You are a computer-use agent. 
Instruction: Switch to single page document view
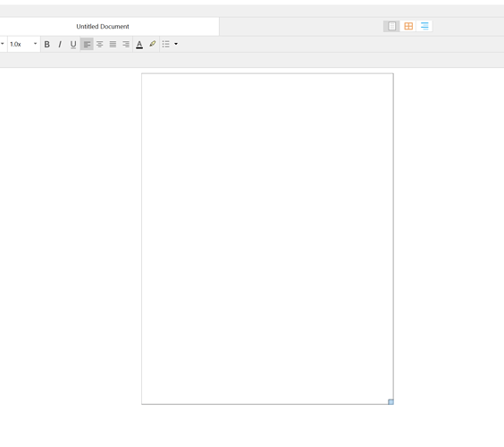click(391, 26)
